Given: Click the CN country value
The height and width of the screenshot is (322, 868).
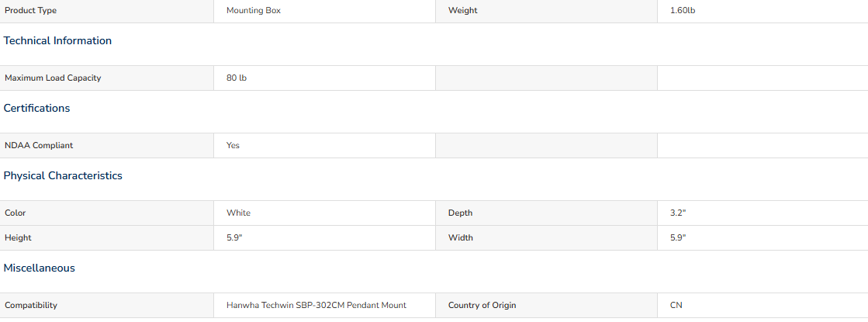Looking at the screenshot, I should pyautogui.click(x=676, y=306).
